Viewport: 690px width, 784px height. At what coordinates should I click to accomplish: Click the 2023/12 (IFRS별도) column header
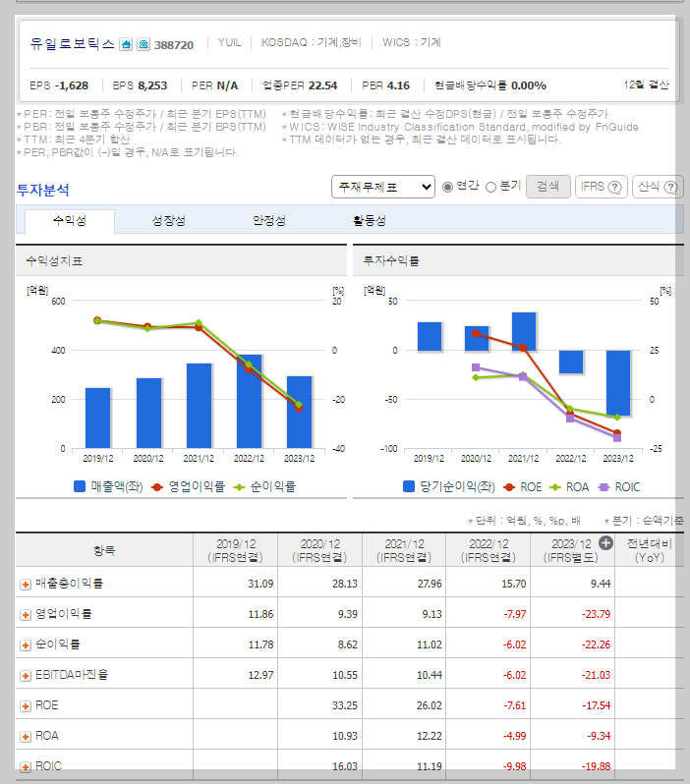[x=571, y=550]
